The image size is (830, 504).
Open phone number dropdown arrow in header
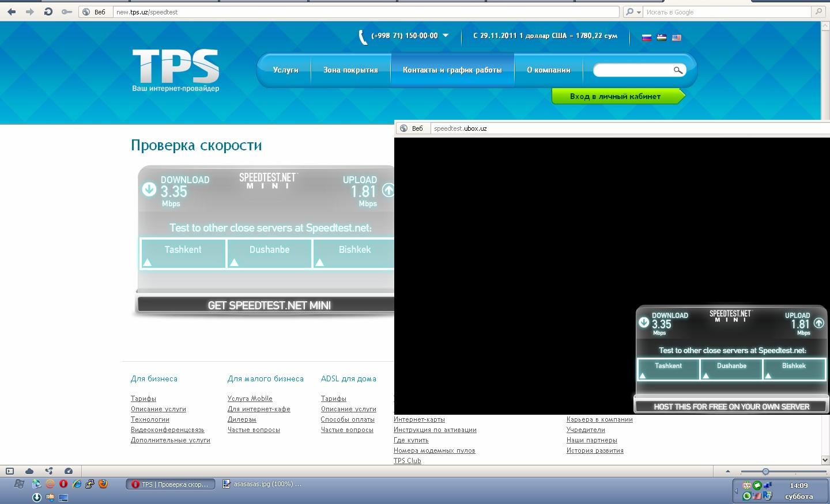(x=445, y=36)
